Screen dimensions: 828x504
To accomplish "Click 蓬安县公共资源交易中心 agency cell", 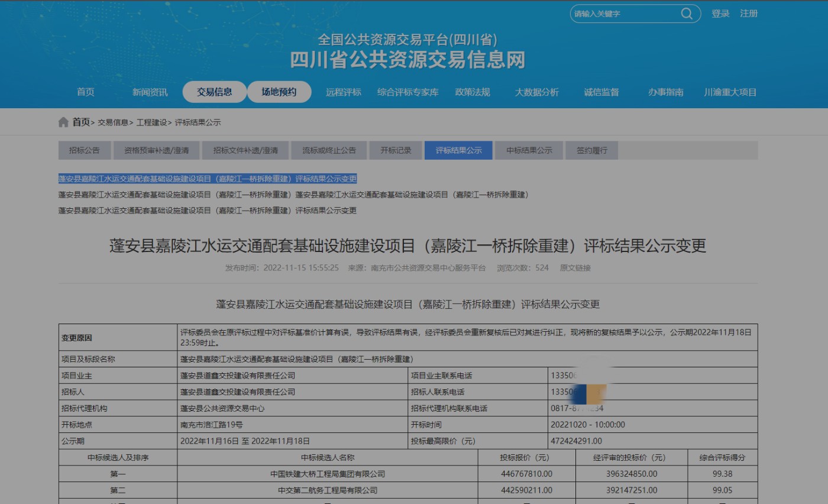I will (293, 408).
